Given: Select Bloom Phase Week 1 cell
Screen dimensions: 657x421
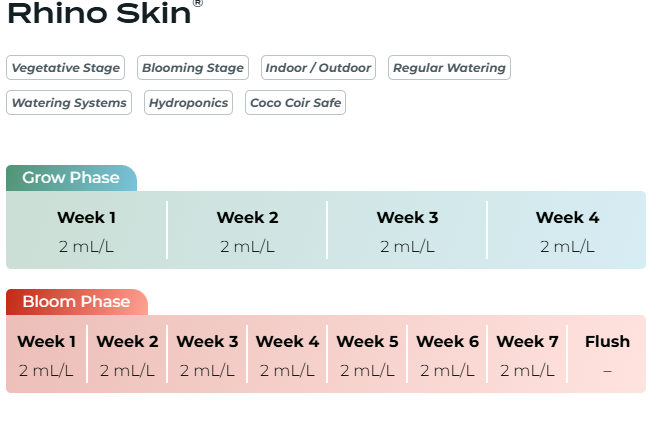Looking at the screenshot, I should coord(47,355).
